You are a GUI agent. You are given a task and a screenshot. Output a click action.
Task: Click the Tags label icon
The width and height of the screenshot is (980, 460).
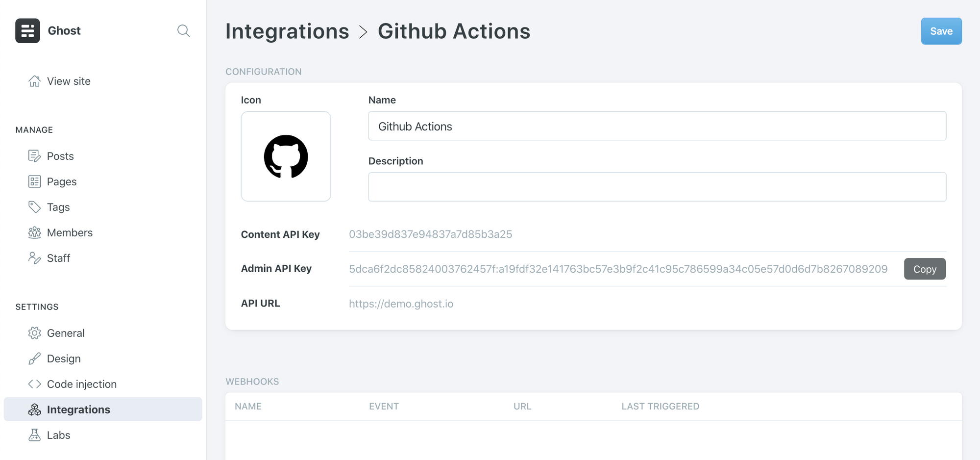coord(34,207)
